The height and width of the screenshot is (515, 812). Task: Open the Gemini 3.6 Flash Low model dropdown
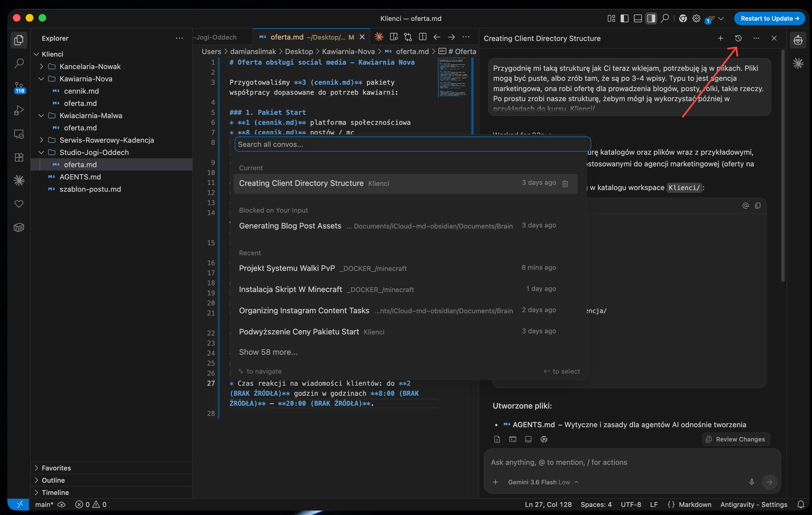pos(543,482)
